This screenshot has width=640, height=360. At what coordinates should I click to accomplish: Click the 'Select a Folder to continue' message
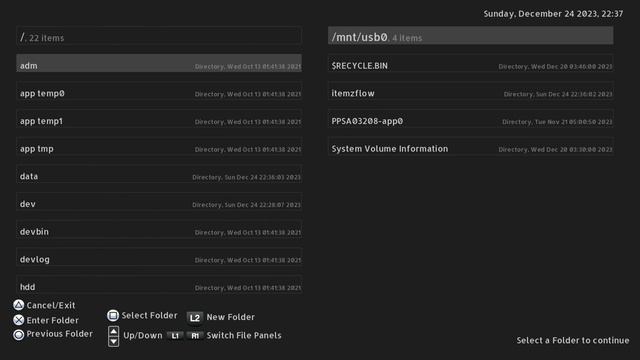coord(573,340)
